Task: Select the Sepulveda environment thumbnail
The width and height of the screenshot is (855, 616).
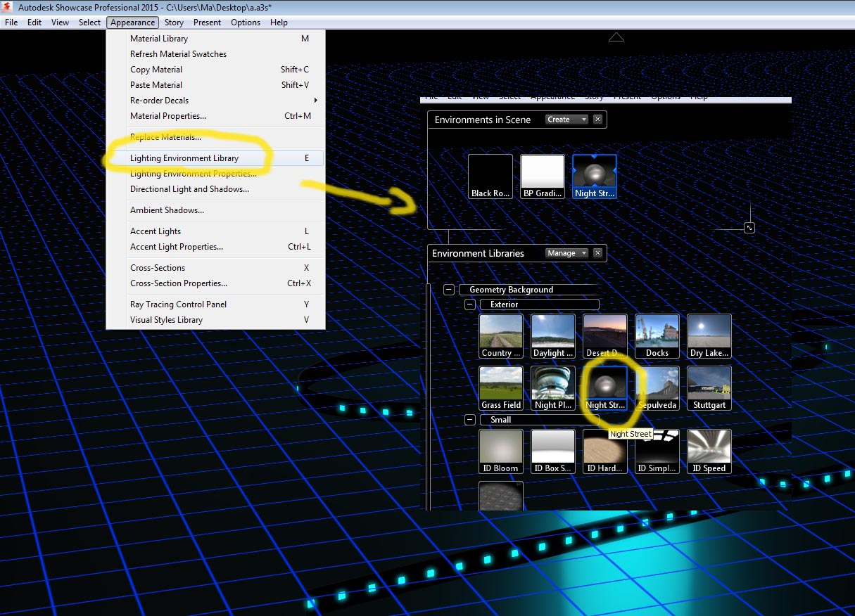Action: pyautogui.click(x=657, y=387)
